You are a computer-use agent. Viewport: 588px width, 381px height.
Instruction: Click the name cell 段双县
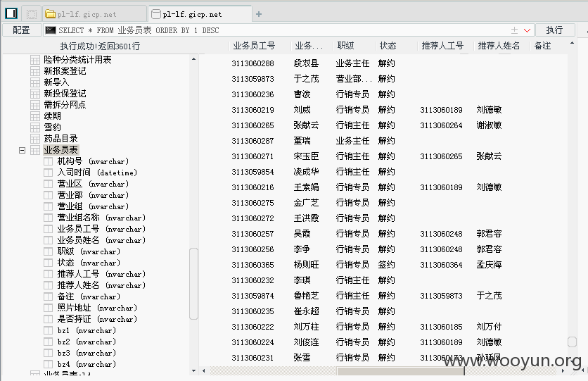pyautogui.click(x=306, y=63)
